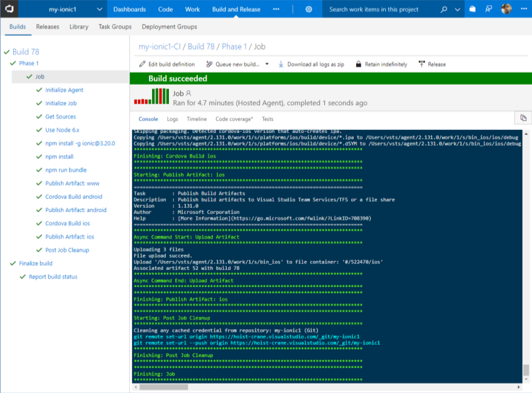Open the Publish Artifact: ios step

pos(70,237)
